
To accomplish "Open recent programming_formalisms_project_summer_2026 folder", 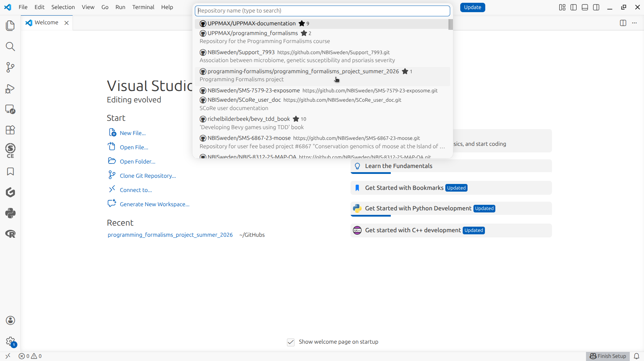I will point(170,235).
